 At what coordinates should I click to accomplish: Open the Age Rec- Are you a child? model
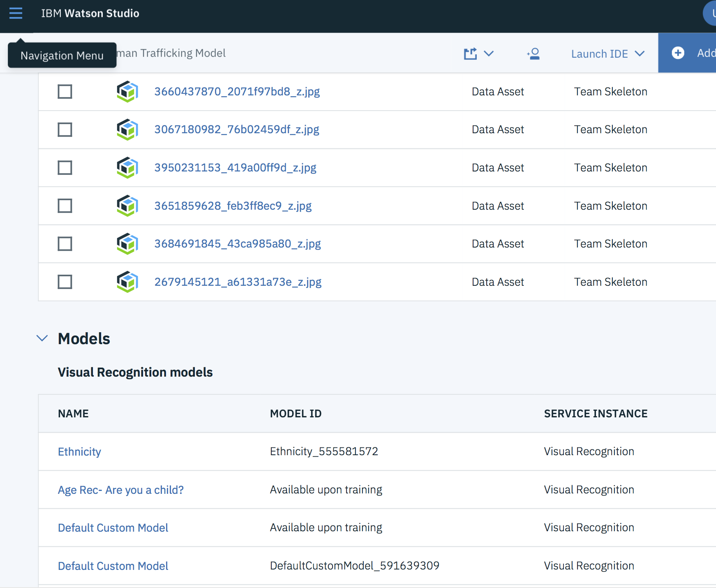[121, 490]
